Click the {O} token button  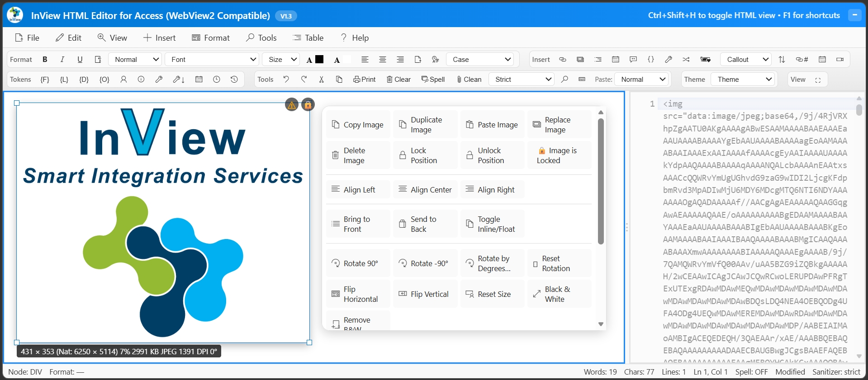[x=104, y=80]
